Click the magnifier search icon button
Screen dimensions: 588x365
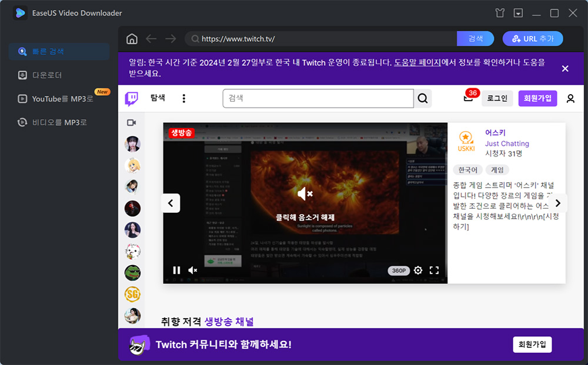click(x=423, y=98)
